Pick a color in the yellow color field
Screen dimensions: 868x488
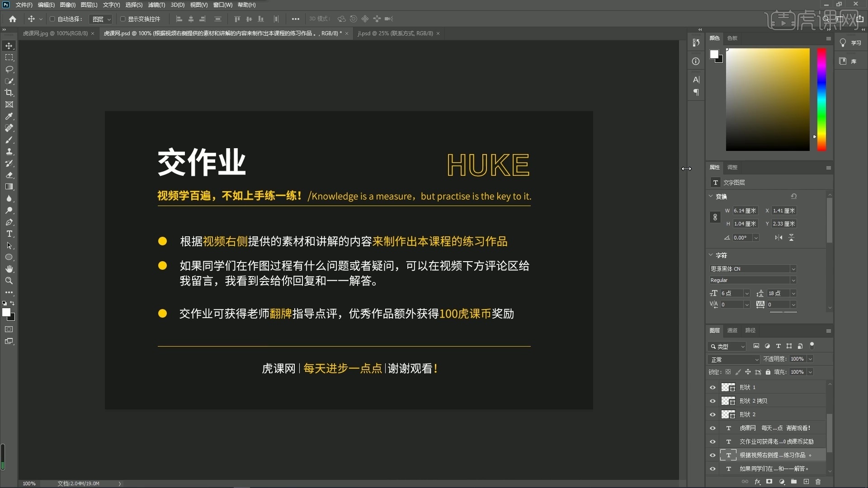pos(768,99)
